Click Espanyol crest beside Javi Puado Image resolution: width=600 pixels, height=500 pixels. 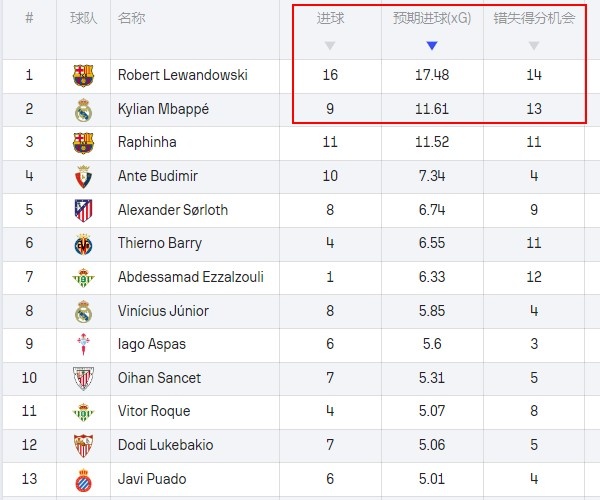83,479
